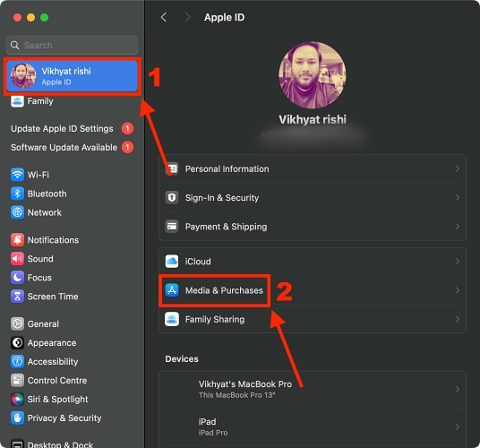
Task: Open Screen Time settings label
Action: click(53, 297)
